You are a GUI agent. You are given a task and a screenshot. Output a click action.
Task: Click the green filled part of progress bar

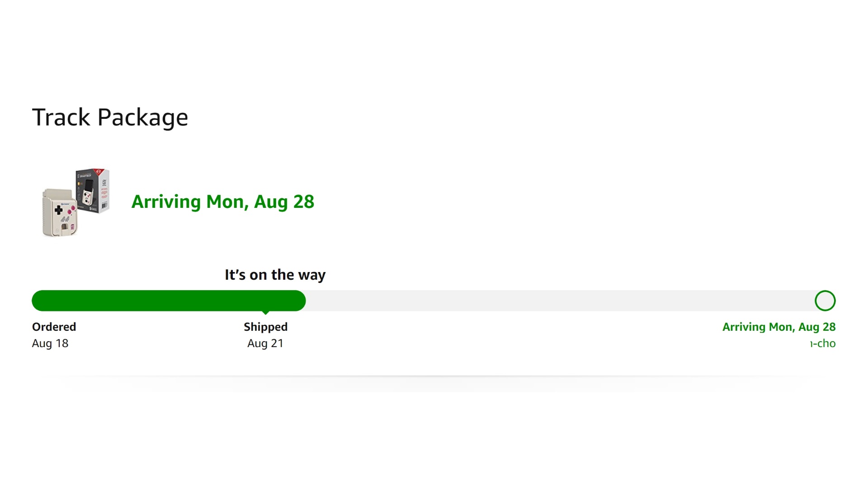168,301
